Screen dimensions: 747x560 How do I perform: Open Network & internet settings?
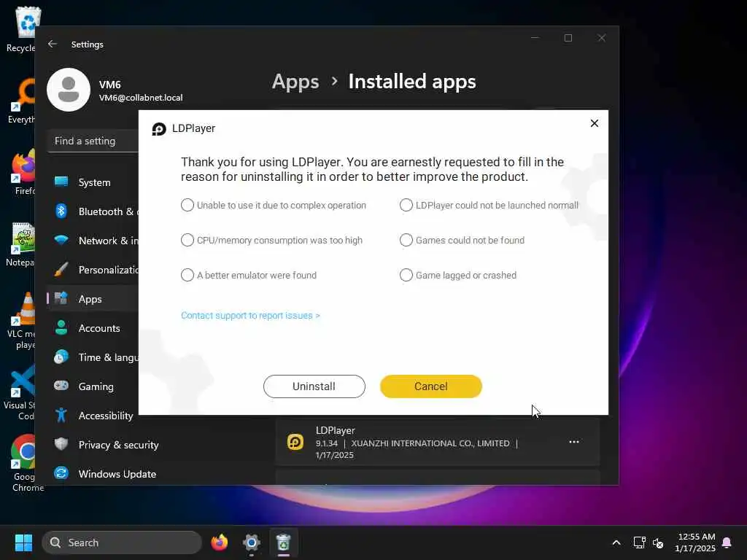tap(93, 241)
